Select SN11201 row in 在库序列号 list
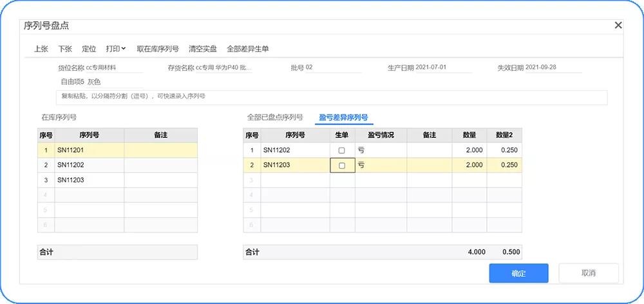 click(88, 150)
